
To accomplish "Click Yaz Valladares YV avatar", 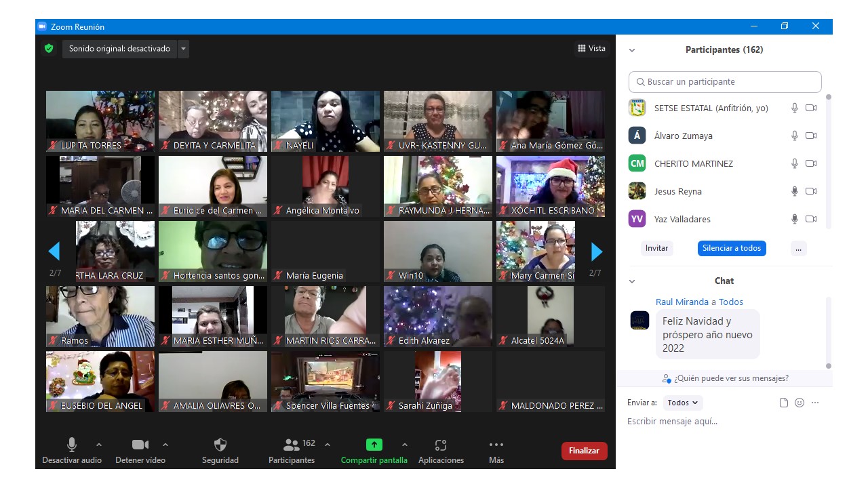I will [637, 219].
